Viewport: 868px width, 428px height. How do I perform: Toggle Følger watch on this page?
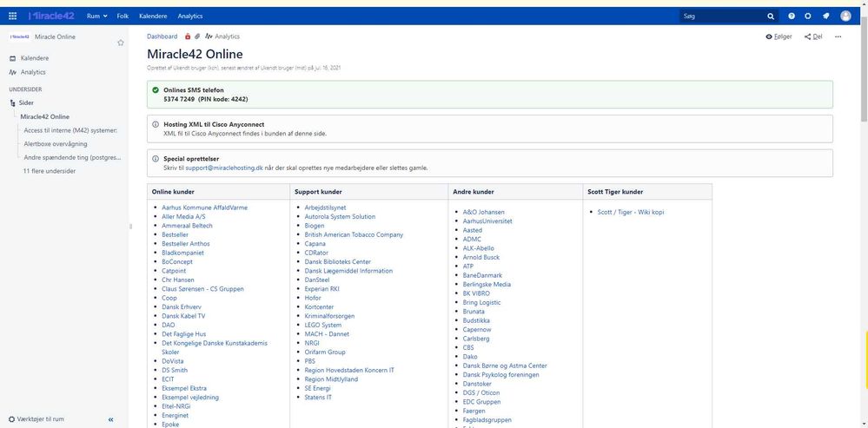(779, 36)
